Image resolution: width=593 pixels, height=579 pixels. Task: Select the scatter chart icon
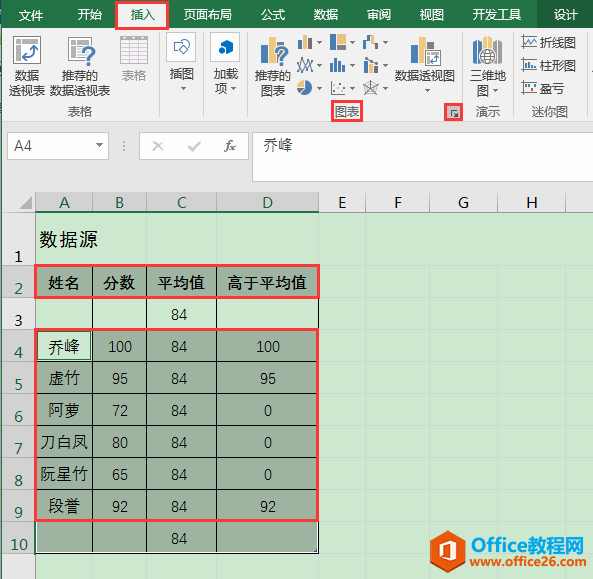click(x=338, y=88)
